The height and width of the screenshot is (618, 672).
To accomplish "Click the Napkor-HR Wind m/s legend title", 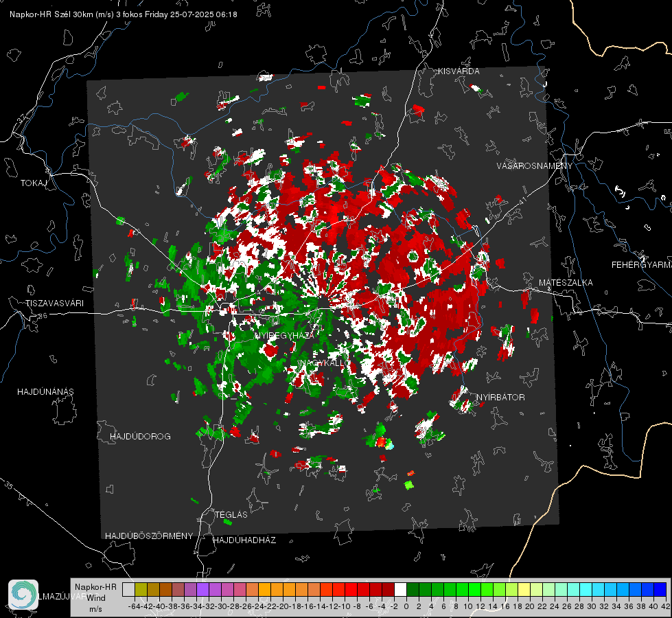I will point(95,598).
